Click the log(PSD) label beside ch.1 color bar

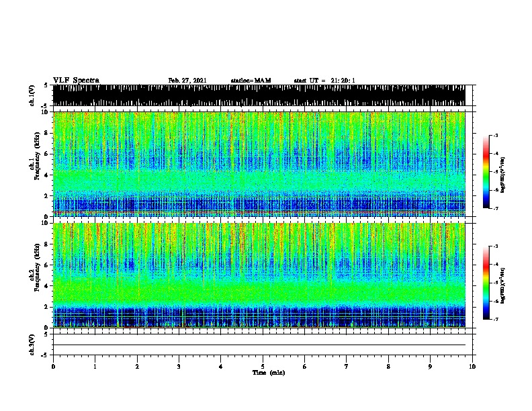[502, 175]
